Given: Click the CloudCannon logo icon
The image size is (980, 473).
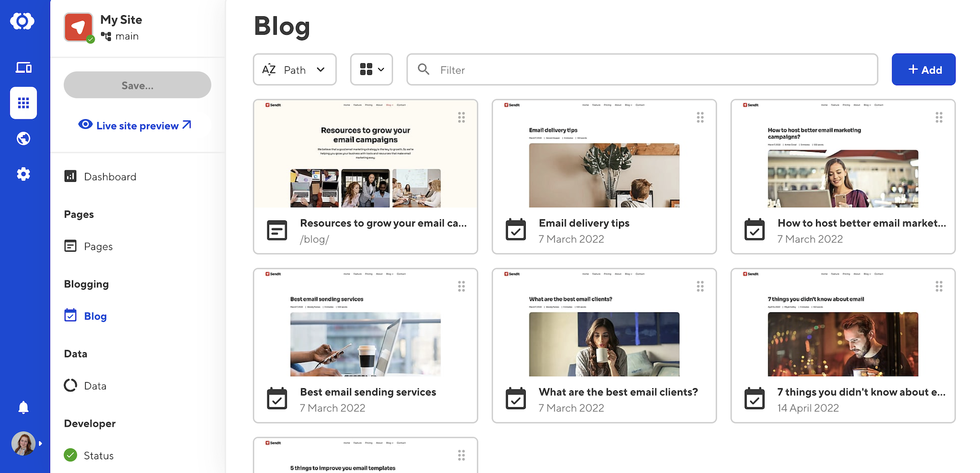Looking at the screenshot, I should (22, 21).
